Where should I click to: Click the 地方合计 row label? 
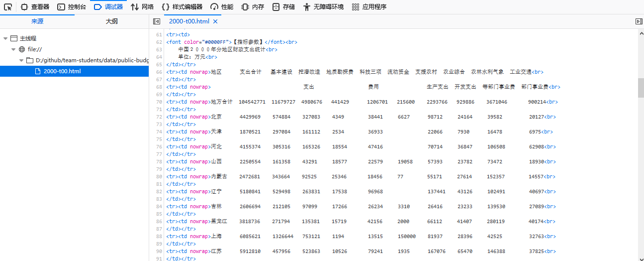(x=222, y=102)
